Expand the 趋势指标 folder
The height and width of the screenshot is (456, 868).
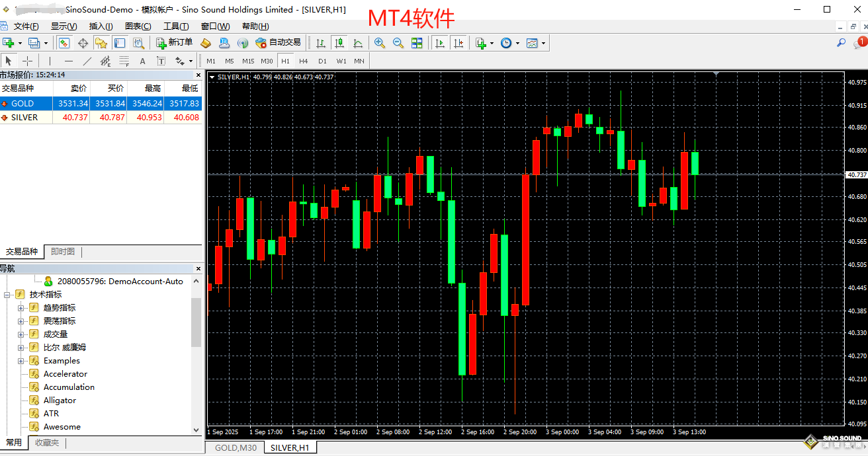pos(21,308)
